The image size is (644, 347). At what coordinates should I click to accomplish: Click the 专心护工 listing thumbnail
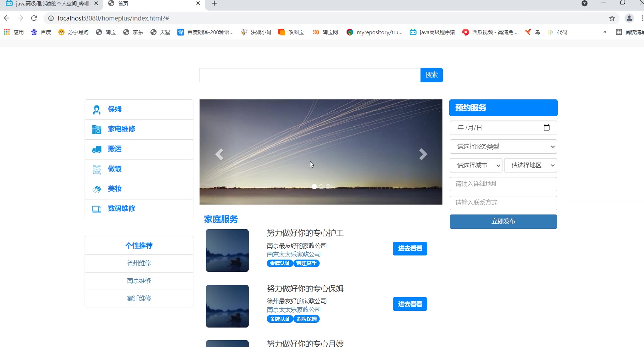click(227, 250)
